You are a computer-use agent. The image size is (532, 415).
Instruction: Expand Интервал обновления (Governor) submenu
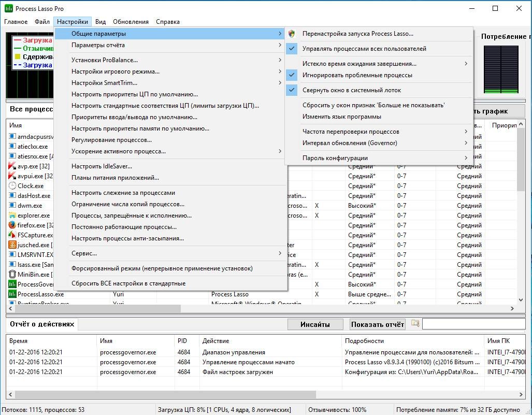[379, 143]
